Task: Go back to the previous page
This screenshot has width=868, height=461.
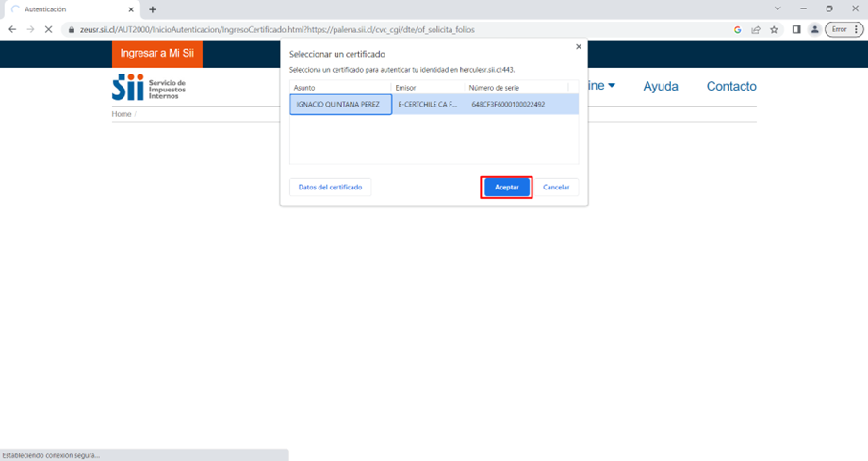Action: (12, 29)
